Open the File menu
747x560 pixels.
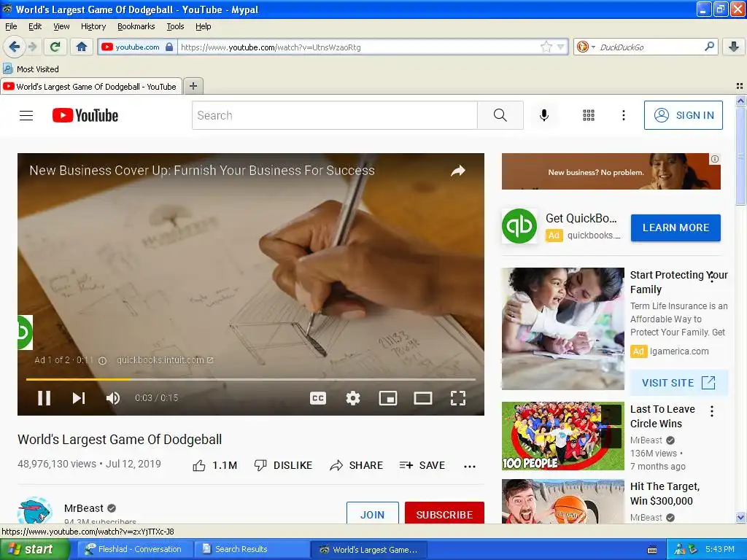click(x=11, y=26)
